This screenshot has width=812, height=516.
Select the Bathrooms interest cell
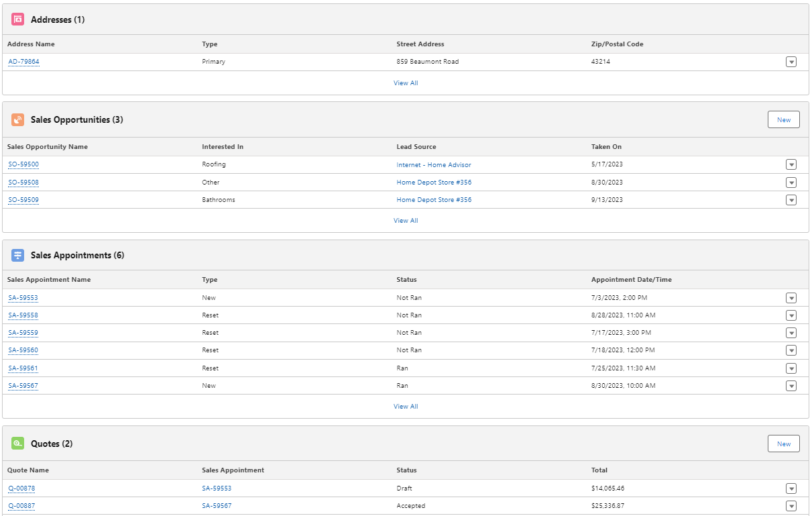(219, 199)
